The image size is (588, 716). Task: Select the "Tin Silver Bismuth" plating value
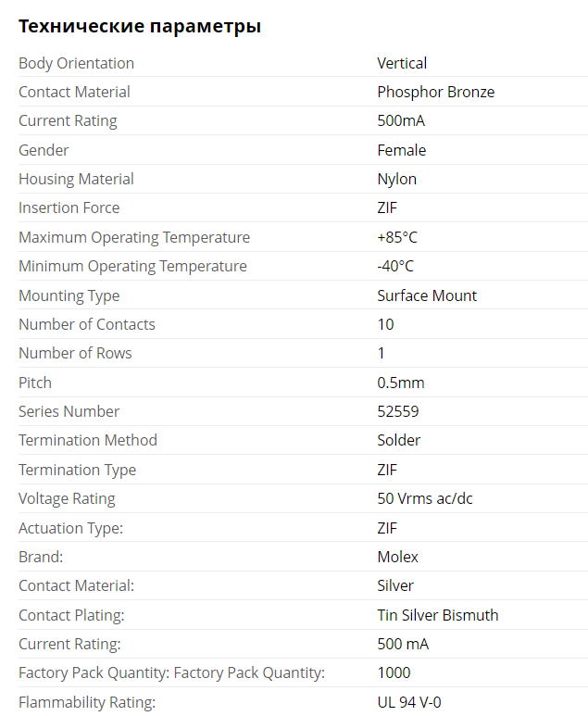coord(438,615)
